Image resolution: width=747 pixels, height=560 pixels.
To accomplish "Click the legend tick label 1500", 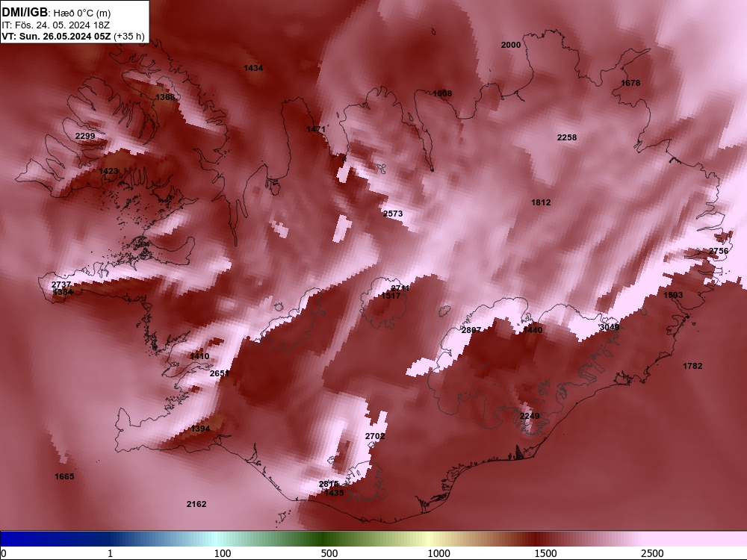I will (545, 553).
